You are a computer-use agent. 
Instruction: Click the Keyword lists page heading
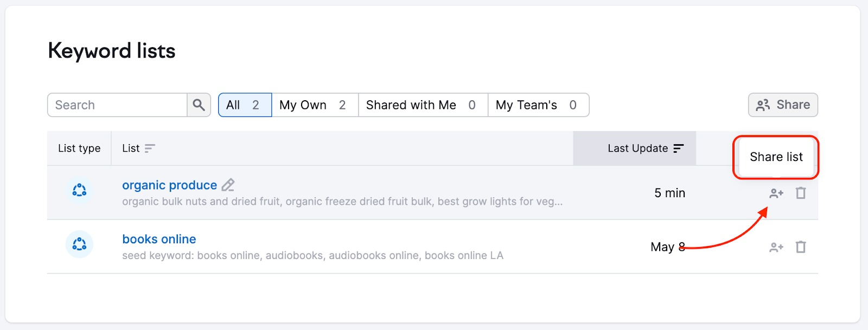point(112,51)
